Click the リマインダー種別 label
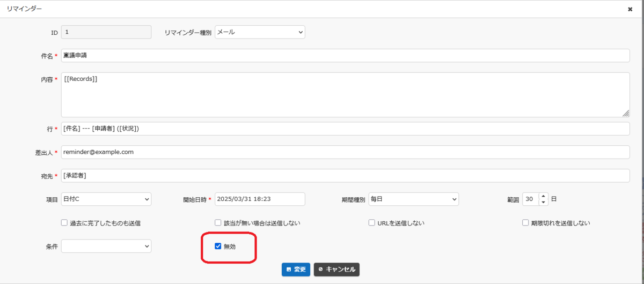The height and width of the screenshot is (284, 644). [x=188, y=33]
